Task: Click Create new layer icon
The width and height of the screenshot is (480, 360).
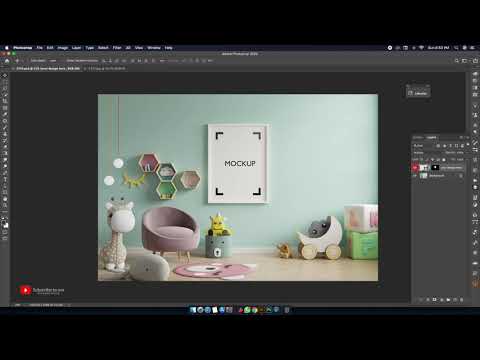Action: coord(455,300)
